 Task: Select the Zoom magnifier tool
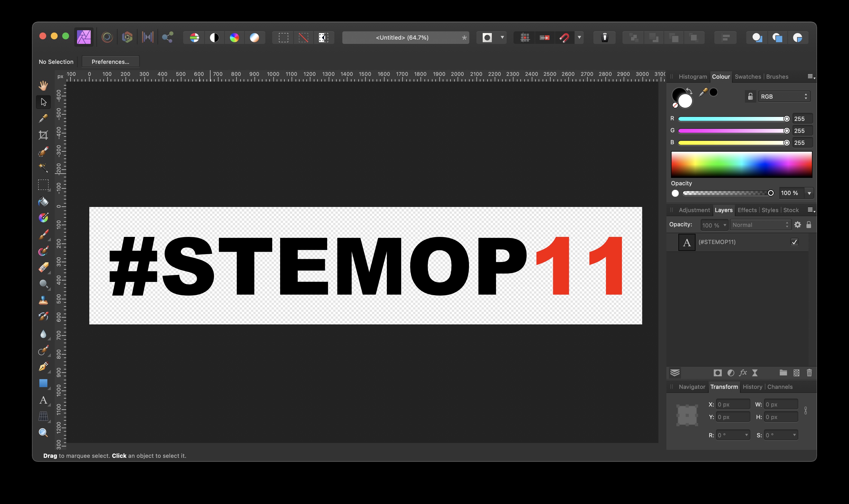click(x=43, y=432)
